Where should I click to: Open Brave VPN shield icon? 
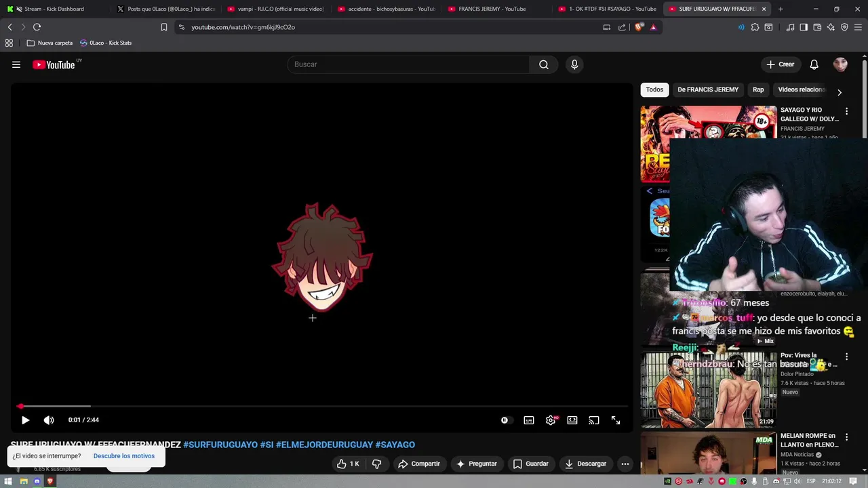pos(844,27)
